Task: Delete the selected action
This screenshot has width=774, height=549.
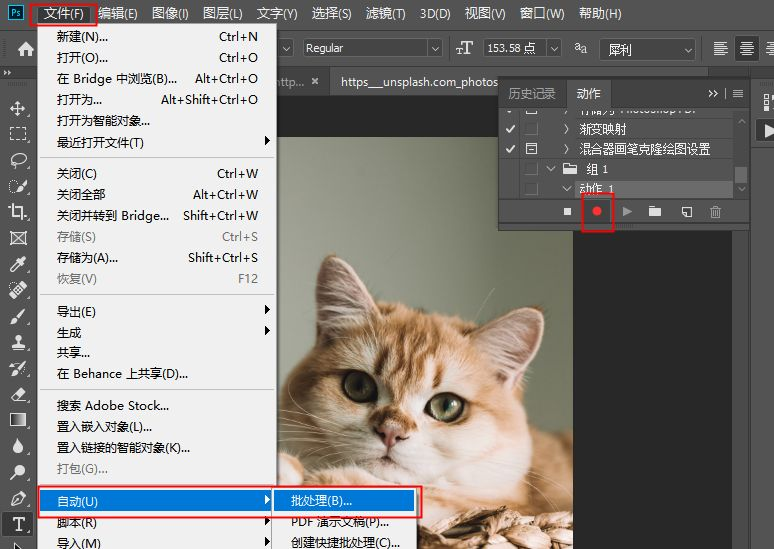Action: click(x=715, y=212)
